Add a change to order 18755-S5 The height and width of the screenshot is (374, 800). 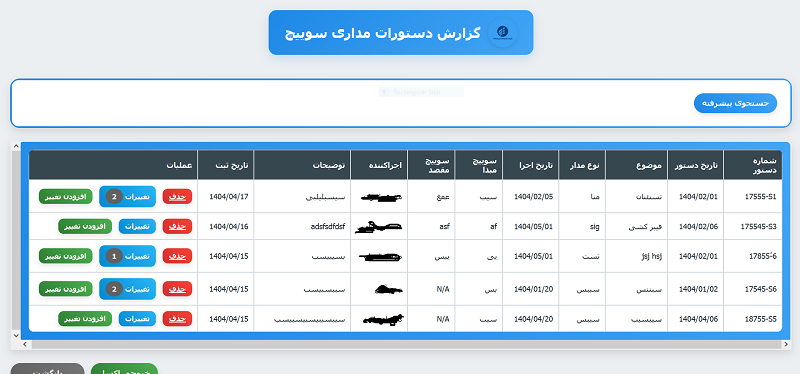coord(85,318)
